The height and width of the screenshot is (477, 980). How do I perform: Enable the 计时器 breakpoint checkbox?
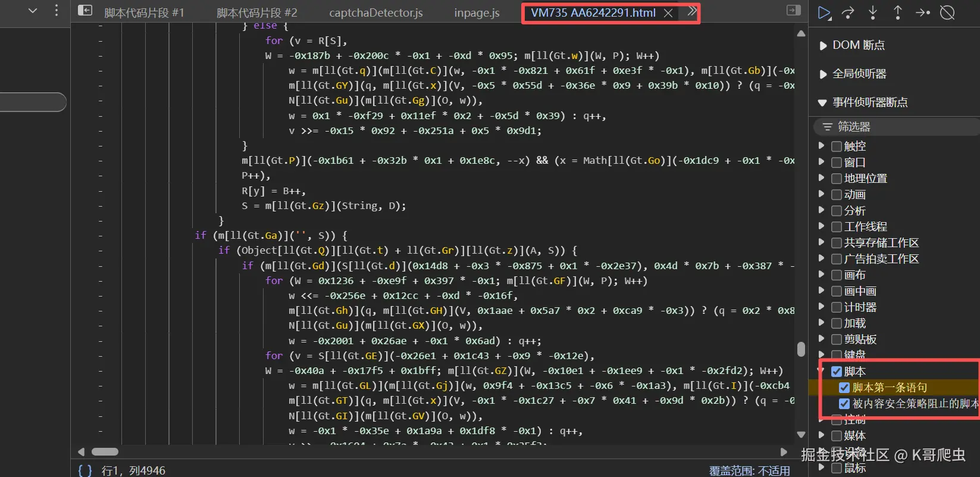pyautogui.click(x=837, y=307)
